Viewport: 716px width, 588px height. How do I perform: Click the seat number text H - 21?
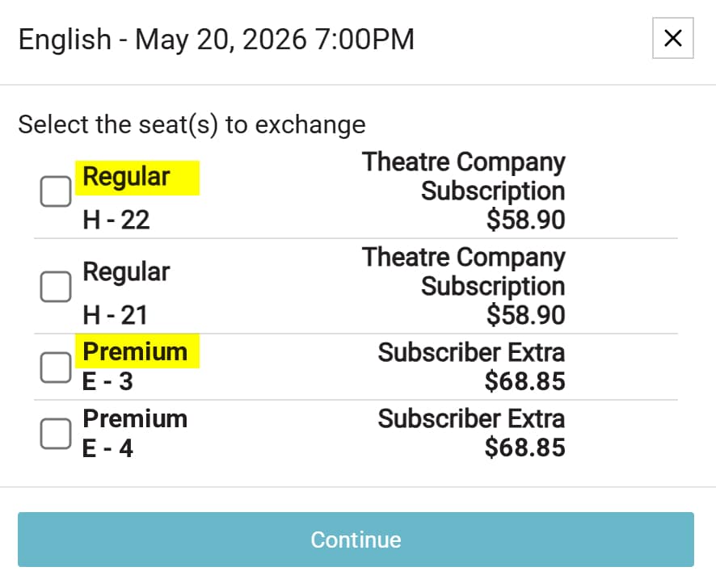(116, 315)
